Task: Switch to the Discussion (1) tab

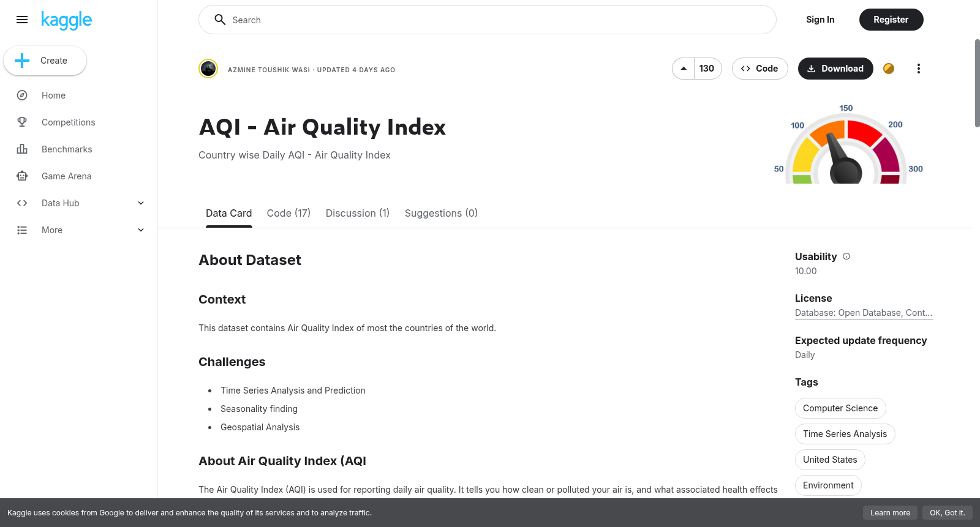Action: (358, 213)
